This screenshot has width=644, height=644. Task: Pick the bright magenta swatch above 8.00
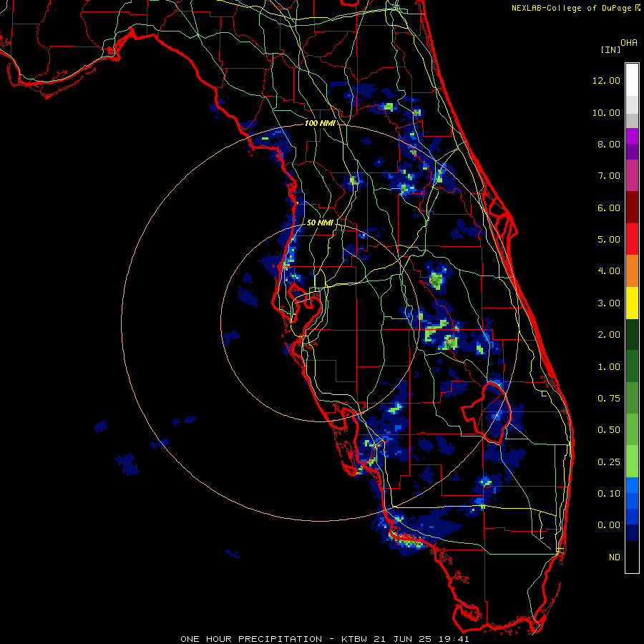tap(632, 136)
